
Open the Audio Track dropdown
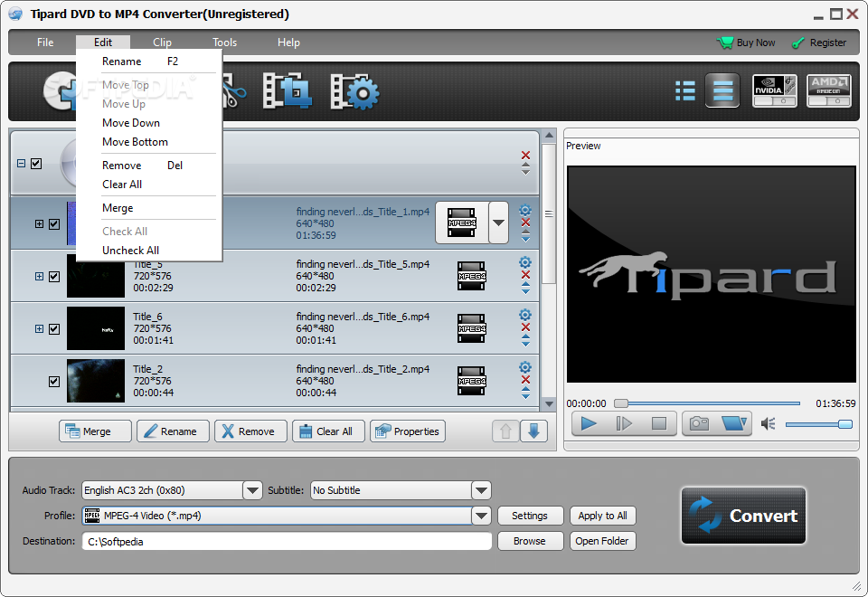coord(252,490)
